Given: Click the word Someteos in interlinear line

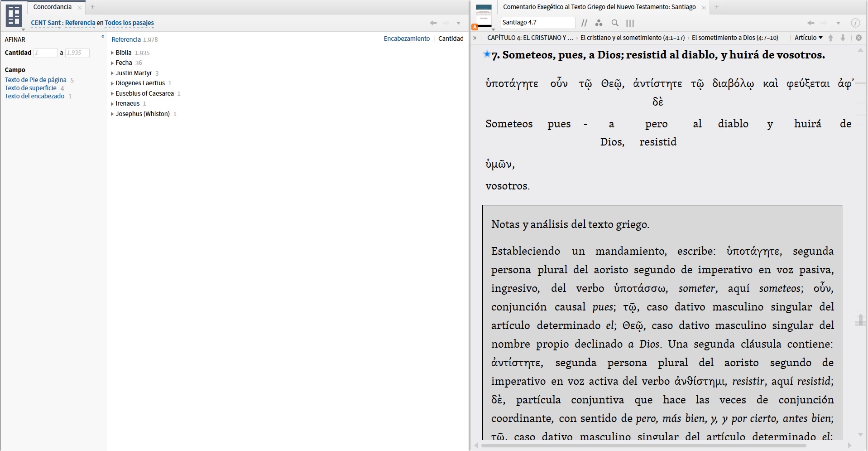Looking at the screenshot, I should pyautogui.click(x=509, y=124).
